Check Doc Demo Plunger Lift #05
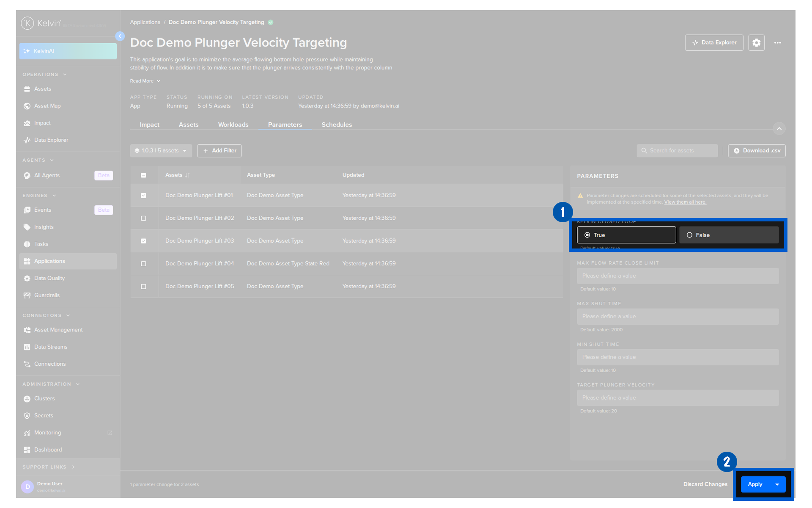 (143, 287)
